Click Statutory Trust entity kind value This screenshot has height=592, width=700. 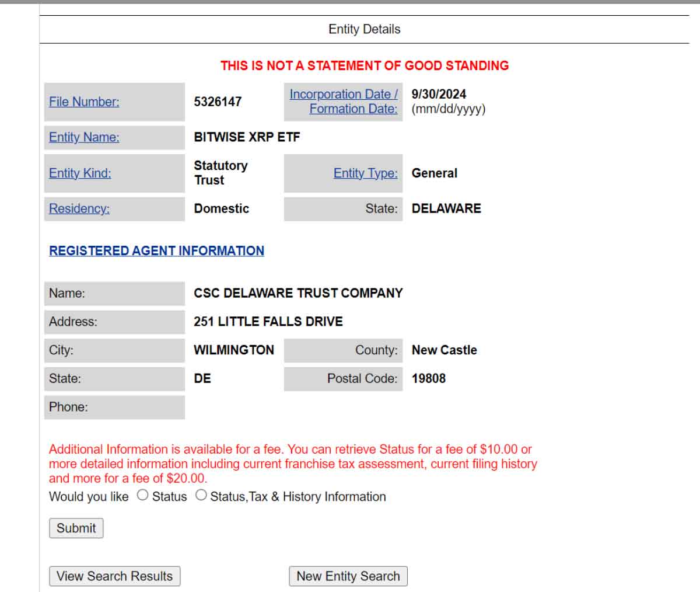pos(220,173)
